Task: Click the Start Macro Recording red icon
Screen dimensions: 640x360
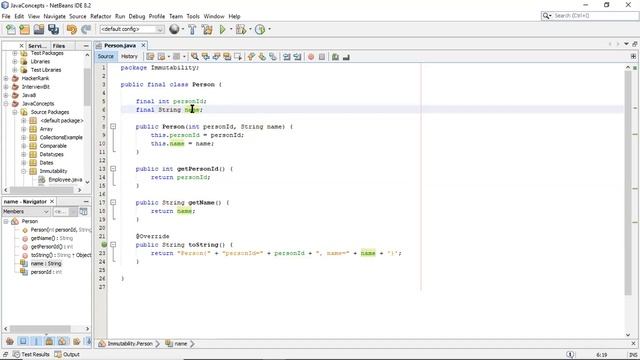Action: click(x=311, y=57)
